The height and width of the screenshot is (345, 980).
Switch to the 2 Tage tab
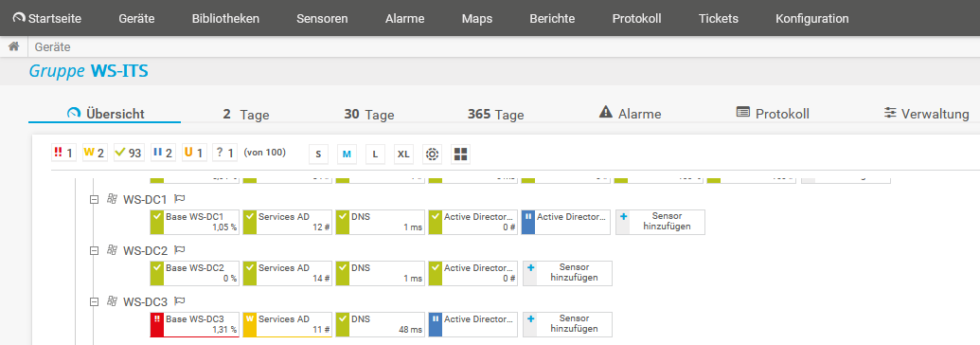tap(245, 115)
